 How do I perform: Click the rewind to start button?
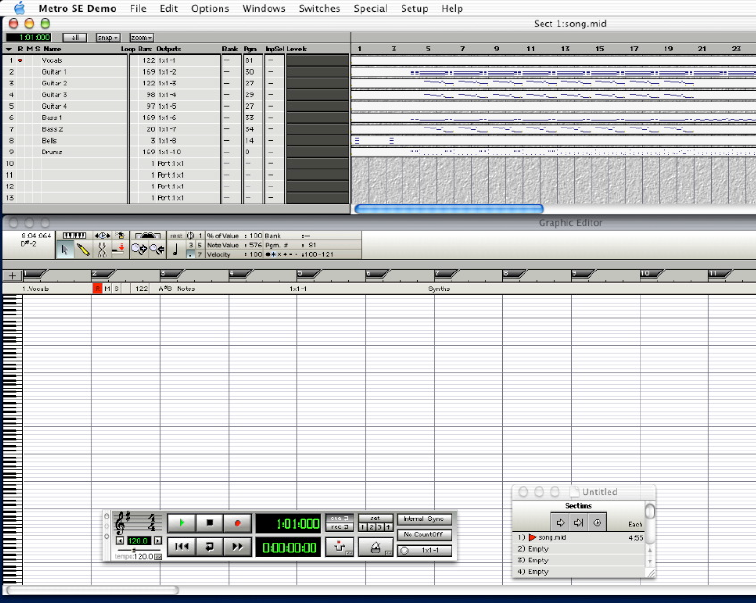point(182,546)
